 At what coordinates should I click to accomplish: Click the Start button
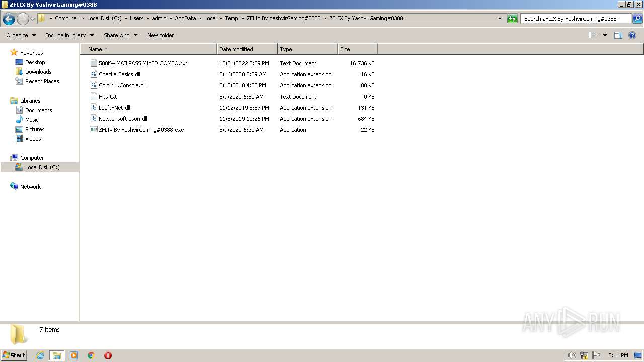pyautogui.click(x=14, y=355)
